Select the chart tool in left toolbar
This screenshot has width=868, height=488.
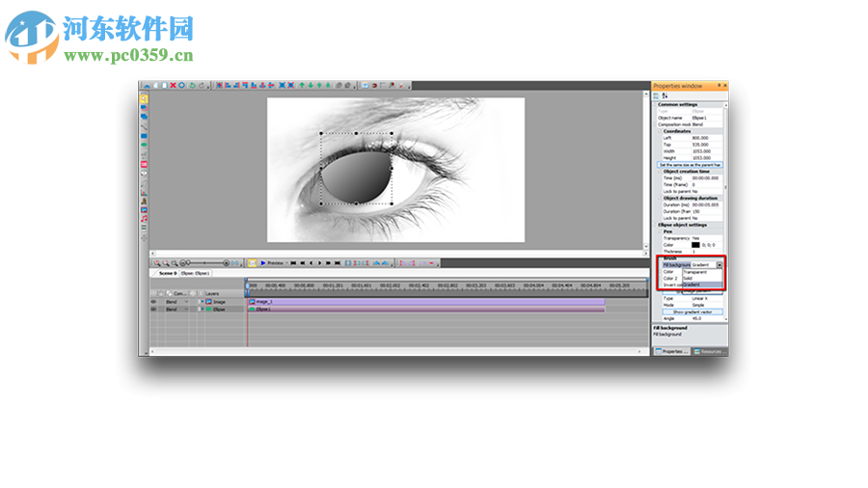144,192
